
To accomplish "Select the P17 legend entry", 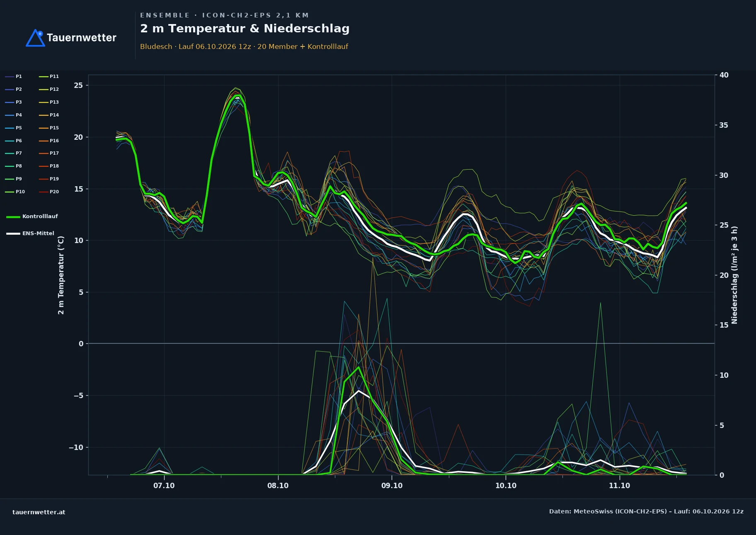I will 49,153.
